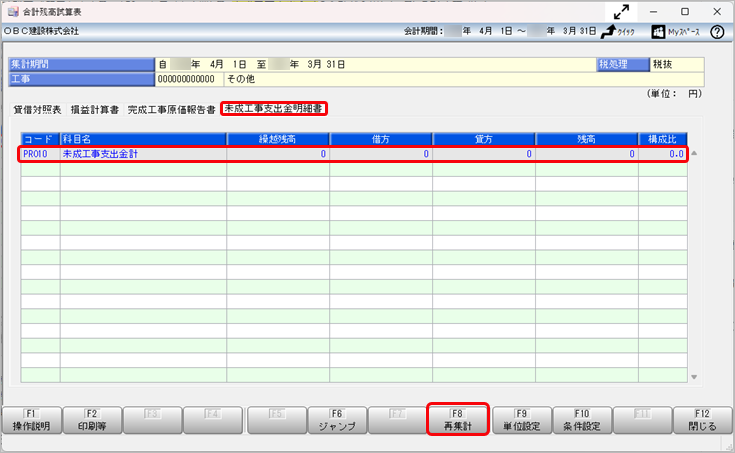735x453 pixels.
Task: Click the 借方 column header
Action: pyautogui.click(x=381, y=139)
